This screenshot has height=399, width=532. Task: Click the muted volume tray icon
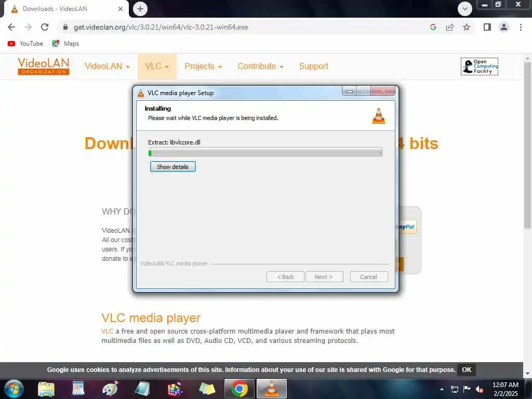coord(480,389)
